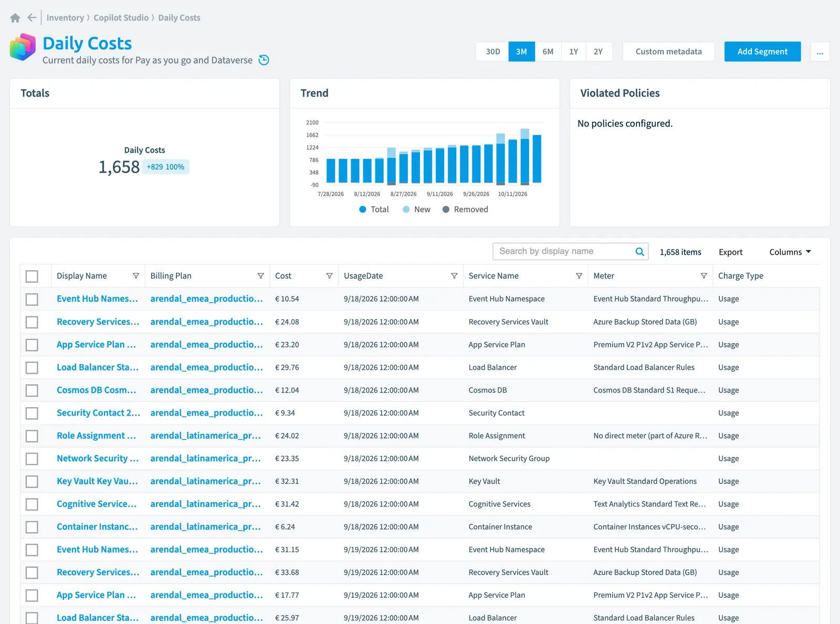This screenshot has height=624, width=840.
Task: Check the Key Vault row checkbox
Action: (32, 481)
